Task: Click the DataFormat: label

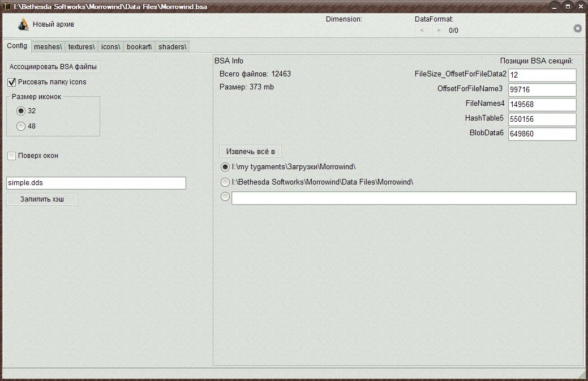Action: (x=434, y=19)
